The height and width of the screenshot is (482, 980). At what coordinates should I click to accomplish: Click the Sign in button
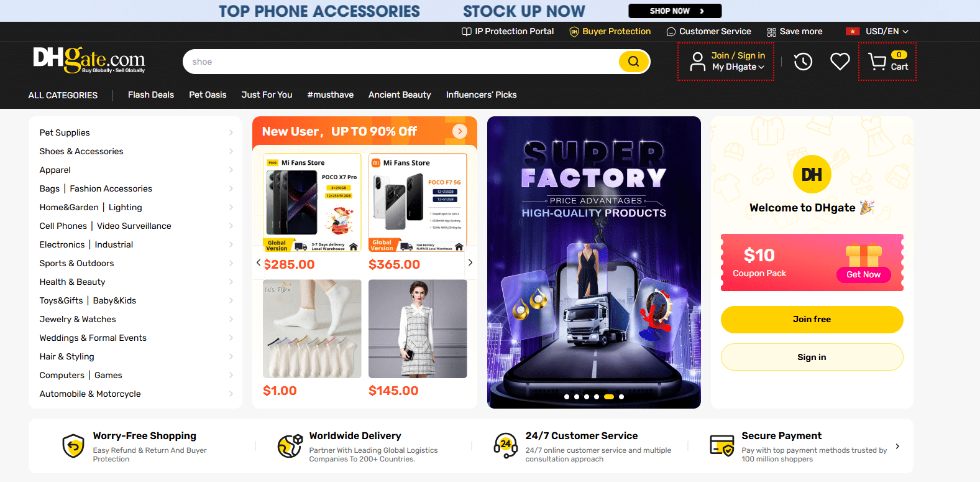(x=812, y=357)
